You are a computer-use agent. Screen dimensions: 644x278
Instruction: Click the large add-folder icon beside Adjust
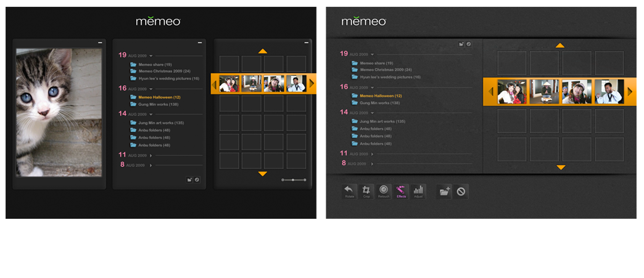[x=444, y=192]
